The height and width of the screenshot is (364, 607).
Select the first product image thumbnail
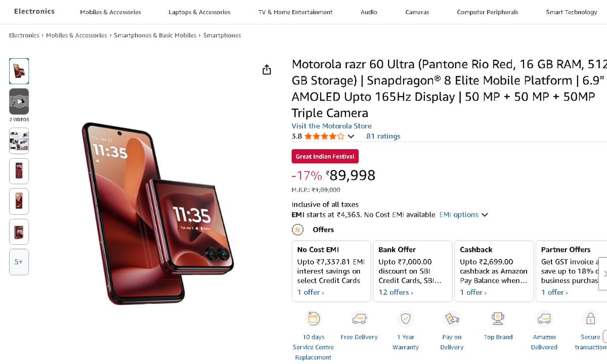(x=19, y=71)
